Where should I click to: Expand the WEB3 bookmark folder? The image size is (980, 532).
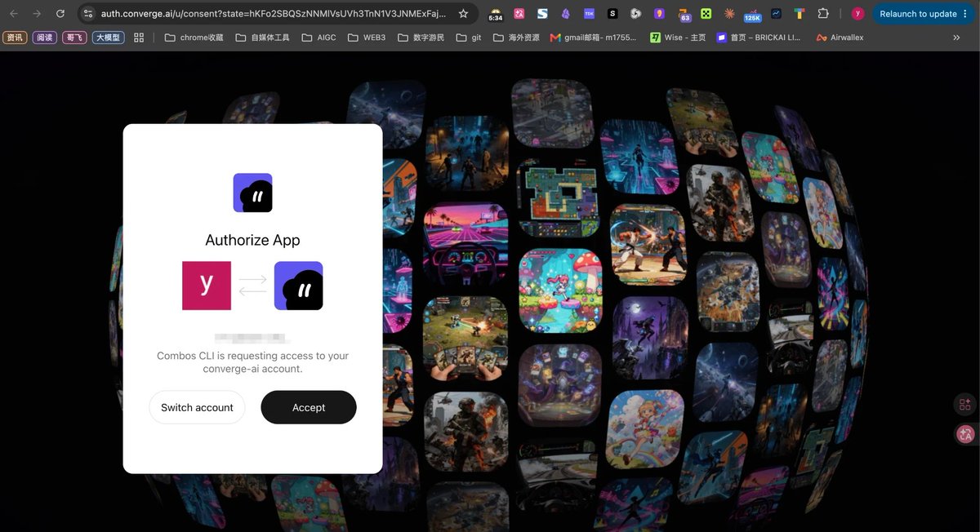367,38
